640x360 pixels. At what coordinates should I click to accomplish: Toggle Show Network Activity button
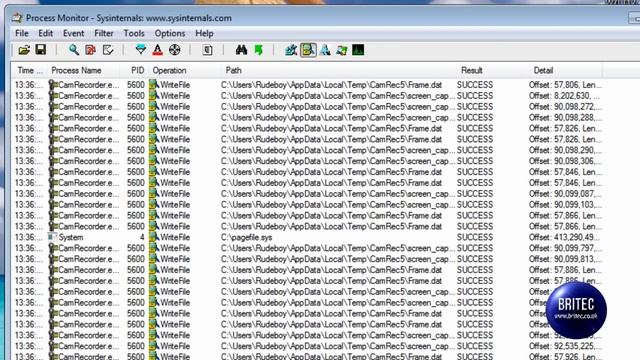[x=325, y=50]
